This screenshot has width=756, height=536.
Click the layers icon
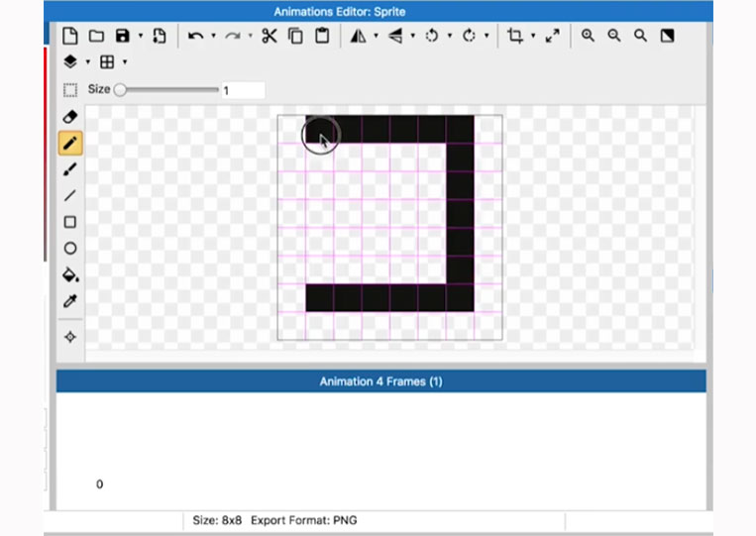click(x=70, y=61)
